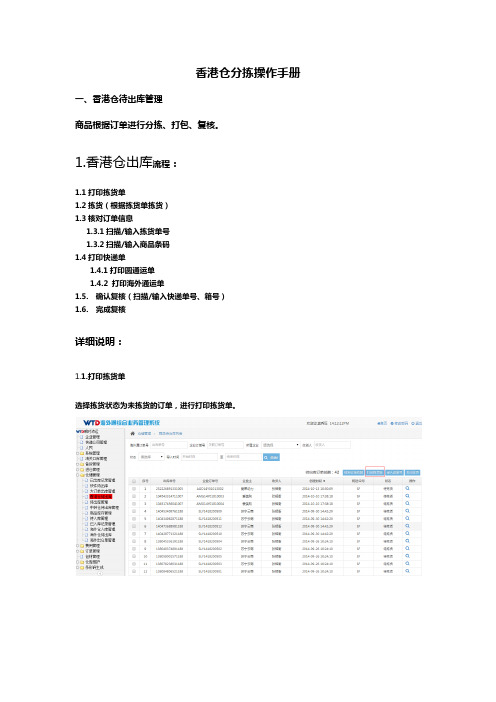Click the magnifier icon in table row 2
This screenshot has height=702, width=496.
click(407, 496)
